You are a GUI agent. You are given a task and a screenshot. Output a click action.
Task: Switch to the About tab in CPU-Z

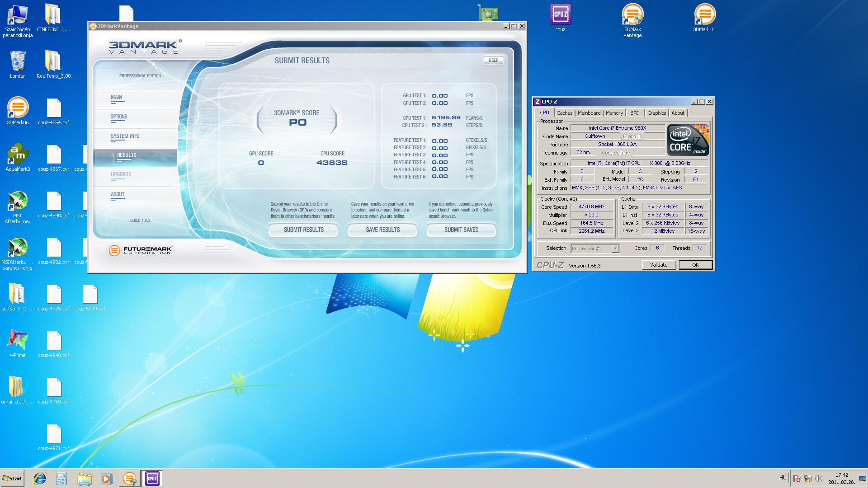click(678, 113)
